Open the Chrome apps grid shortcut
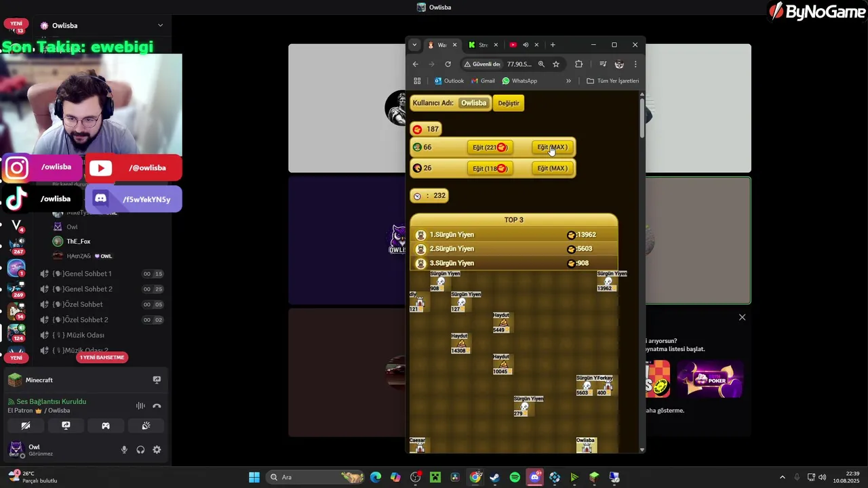Image resolution: width=868 pixels, height=488 pixels. tap(417, 81)
